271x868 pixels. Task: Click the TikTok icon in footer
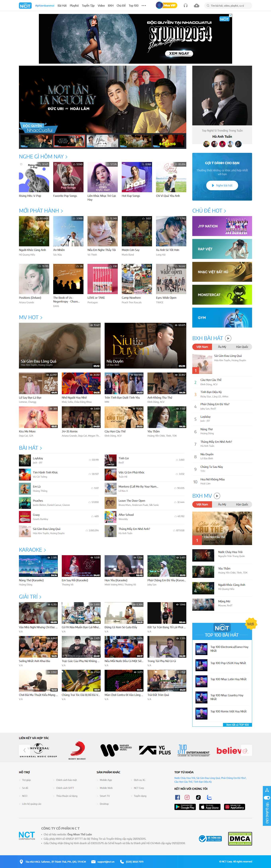[198, 797]
